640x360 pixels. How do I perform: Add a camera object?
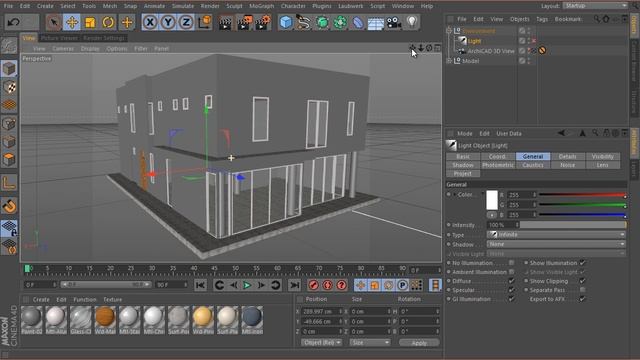(394, 22)
